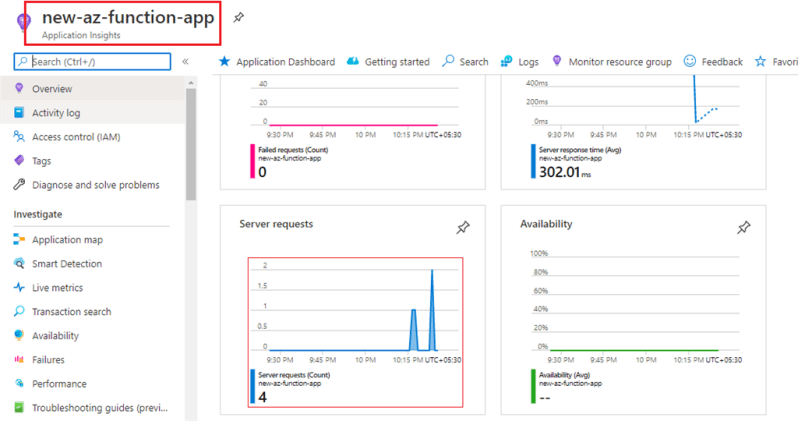Click the Performance icon
Screen dimensions: 798x421
[x=19, y=383]
